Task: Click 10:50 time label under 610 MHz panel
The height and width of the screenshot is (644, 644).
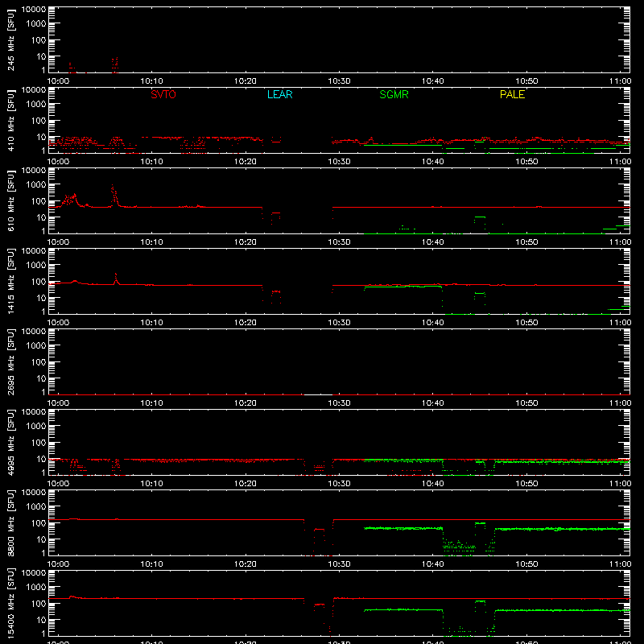Action: point(526,242)
